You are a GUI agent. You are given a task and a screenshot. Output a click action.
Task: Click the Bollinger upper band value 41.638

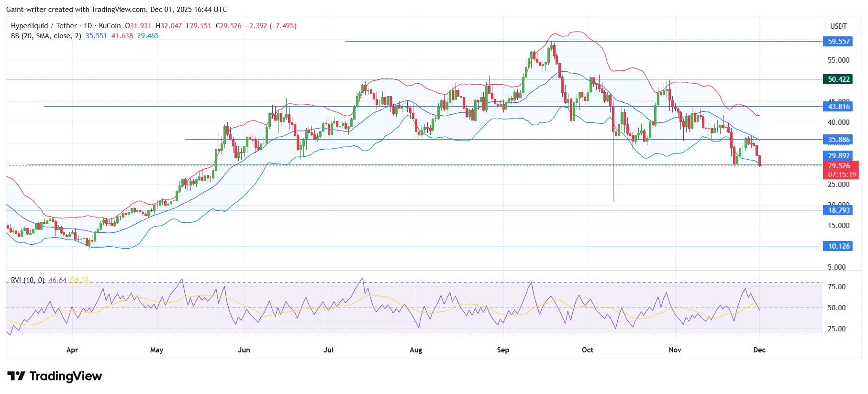pos(122,36)
